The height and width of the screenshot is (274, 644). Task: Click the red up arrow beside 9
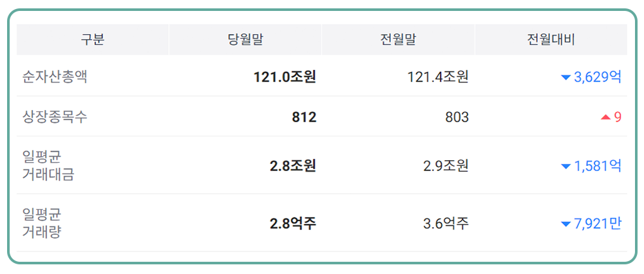[605, 117]
